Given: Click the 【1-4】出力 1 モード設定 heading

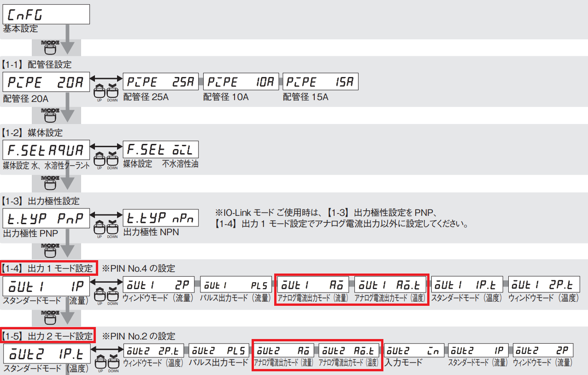Looking at the screenshot, I should (x=48, y=268).
